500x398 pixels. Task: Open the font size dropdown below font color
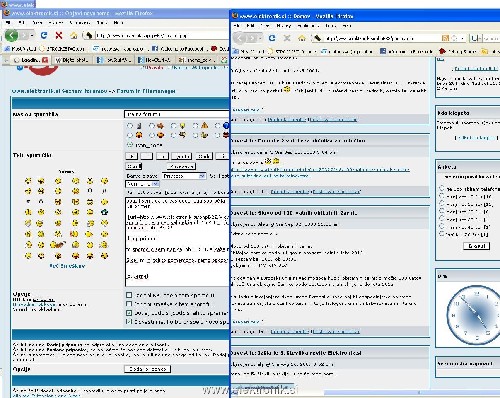pos(142,184)
